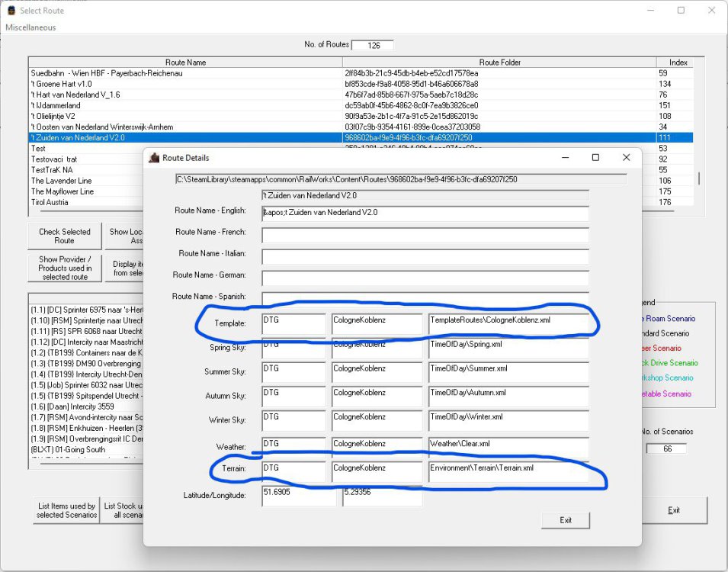Click the Route Details dialog icon
728x572 pixels.
(x=155, y=158)
